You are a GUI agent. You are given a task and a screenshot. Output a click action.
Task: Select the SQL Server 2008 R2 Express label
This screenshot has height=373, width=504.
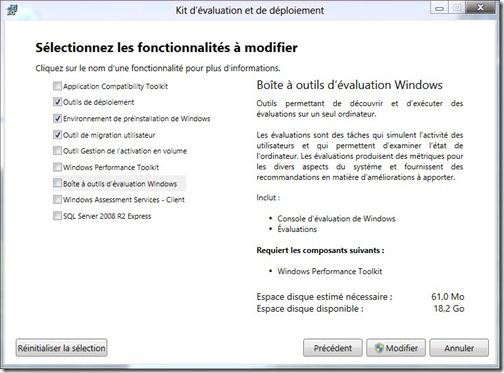click(107, 216)
